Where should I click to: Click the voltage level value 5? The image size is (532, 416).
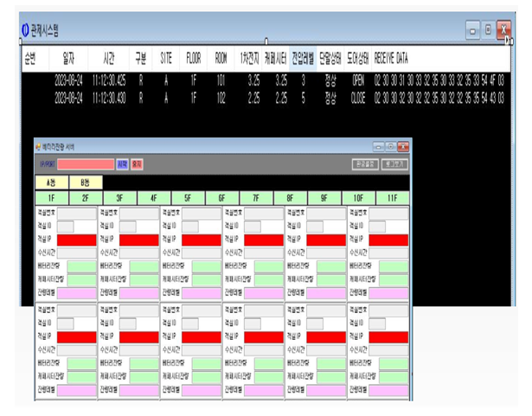(303, 98)
